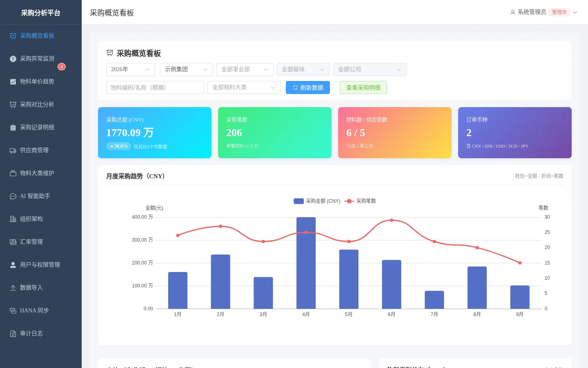The height and width of the screenshot is (368, 588).
Task: Click the 刷新数据 button
Action: 308,88
